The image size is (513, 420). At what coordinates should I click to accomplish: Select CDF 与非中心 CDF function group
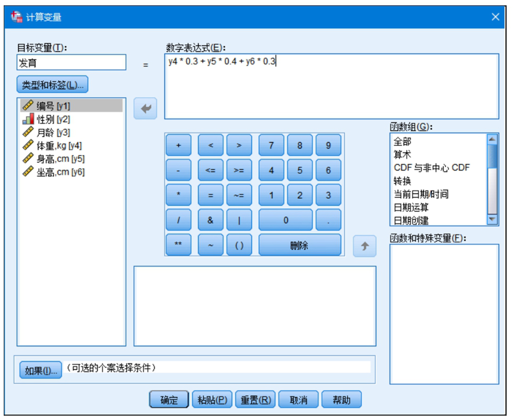pos(432,168)
